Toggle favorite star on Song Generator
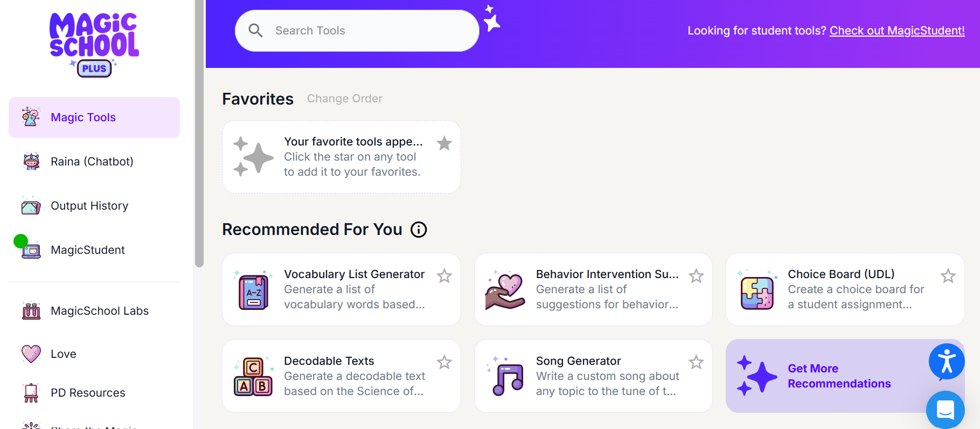The height and width of the screenshot is (429, 980). pyautogui.click(x=696, y=362)
